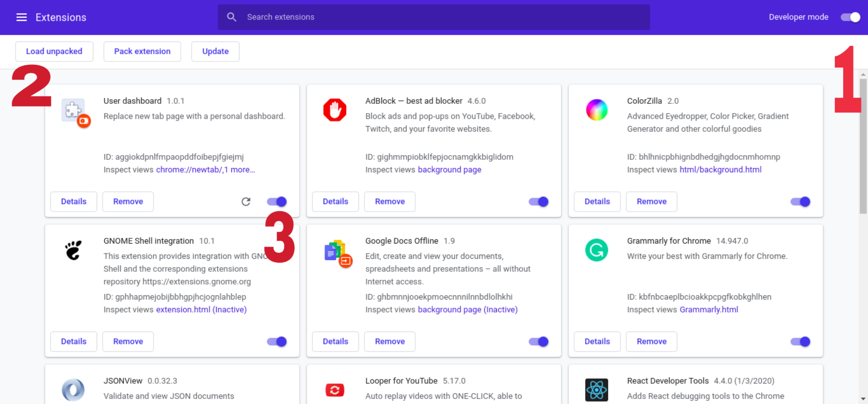Click Load unpacked button

pos(54,51)
